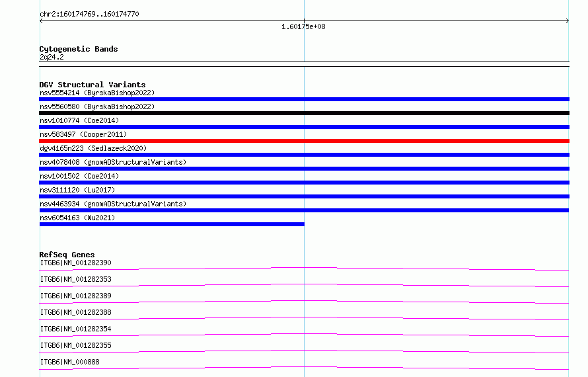Click the blue bar under dgv4165n223
The width and height of the screenshot is (588, 377).
pyautogui.click(x=304, y=155)
